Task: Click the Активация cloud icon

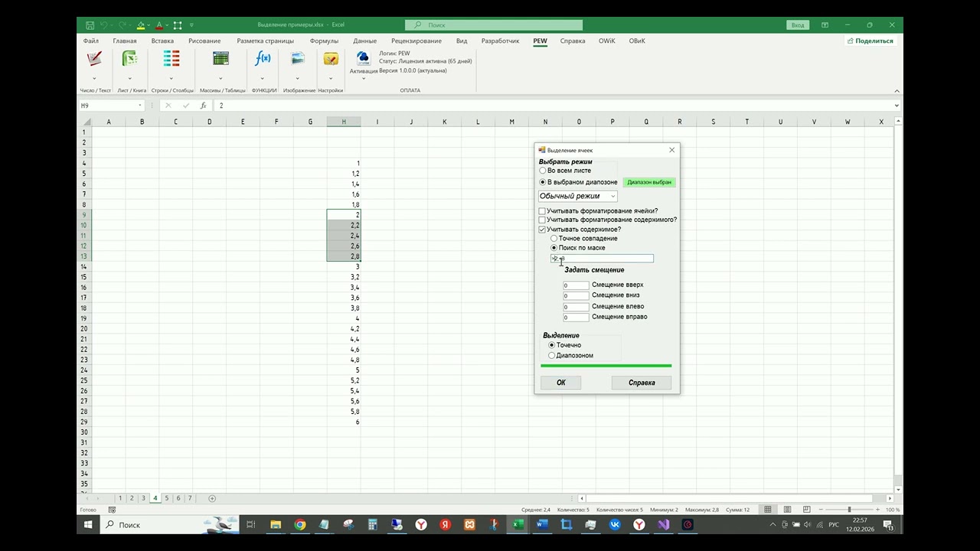Action: point(364,57)
